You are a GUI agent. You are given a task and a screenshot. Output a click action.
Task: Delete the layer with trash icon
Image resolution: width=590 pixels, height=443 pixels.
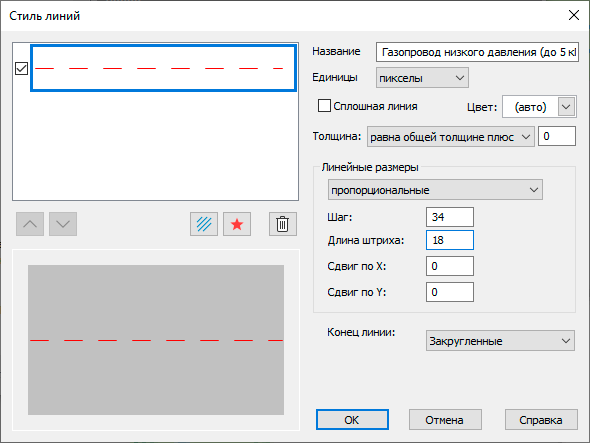(283, 224)
